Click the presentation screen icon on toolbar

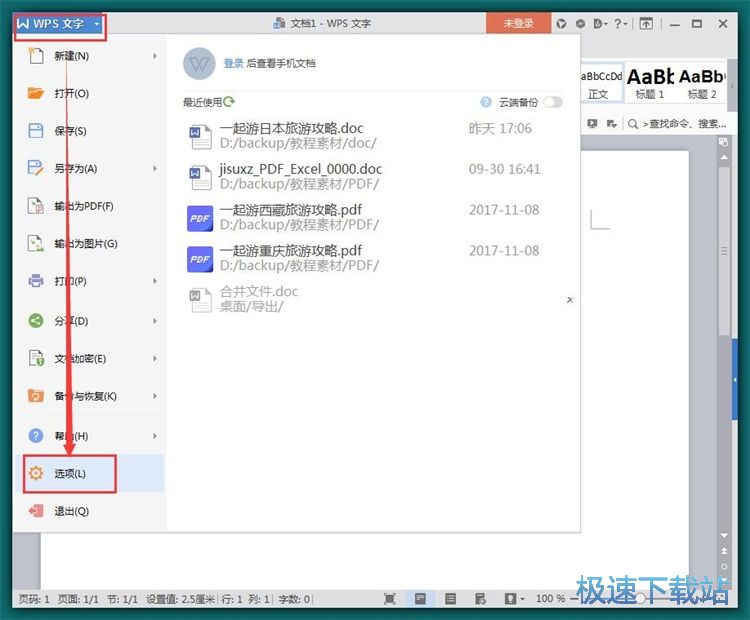point(592,124)
